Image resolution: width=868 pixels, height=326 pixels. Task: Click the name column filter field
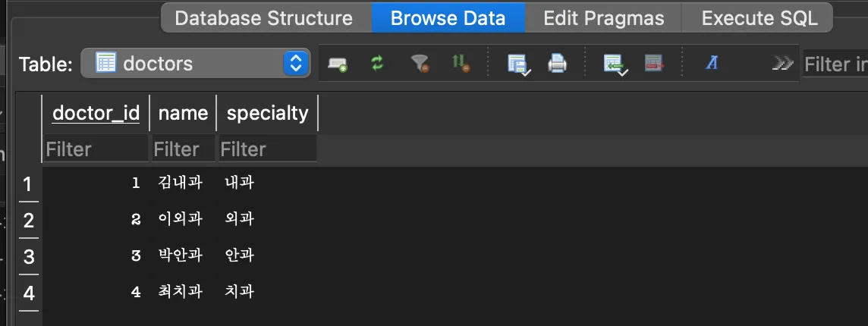(x=183, y=149)
